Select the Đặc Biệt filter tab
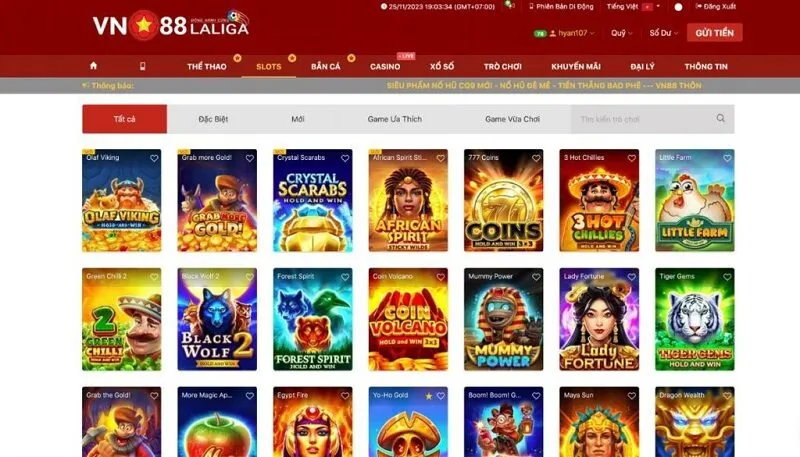Viewport: 800px width, 457px height. 213,119
